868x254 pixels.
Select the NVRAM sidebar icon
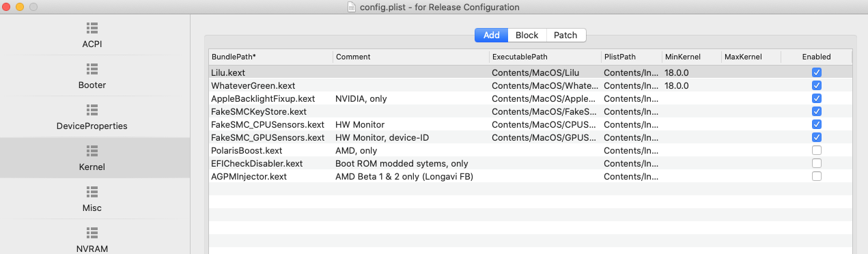(x=92, y=232)
